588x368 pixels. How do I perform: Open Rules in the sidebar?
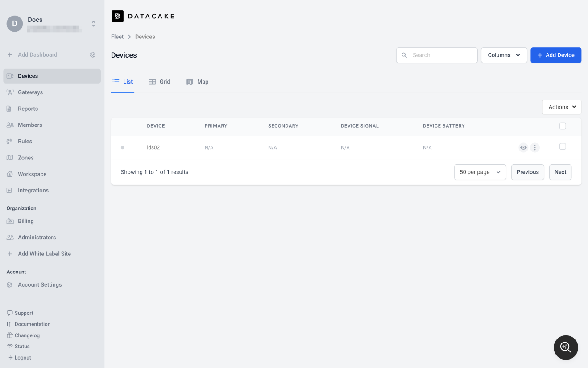point(52,142)
